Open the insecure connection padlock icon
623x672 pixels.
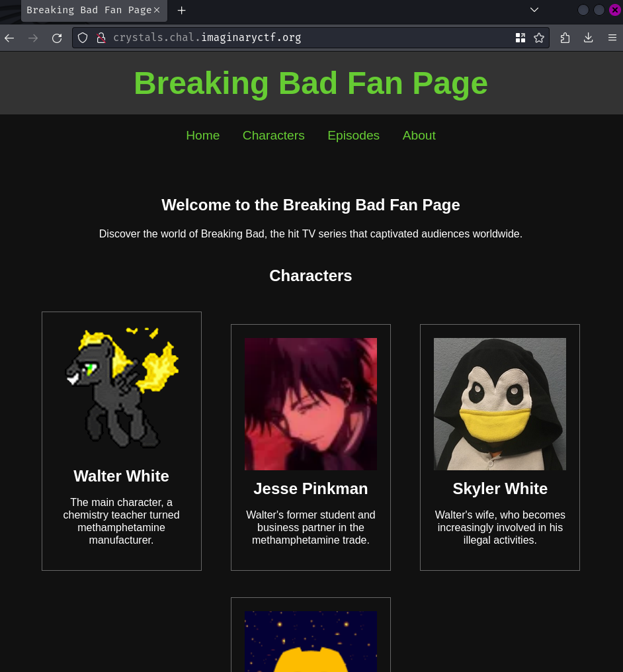(x=101, y=38)
